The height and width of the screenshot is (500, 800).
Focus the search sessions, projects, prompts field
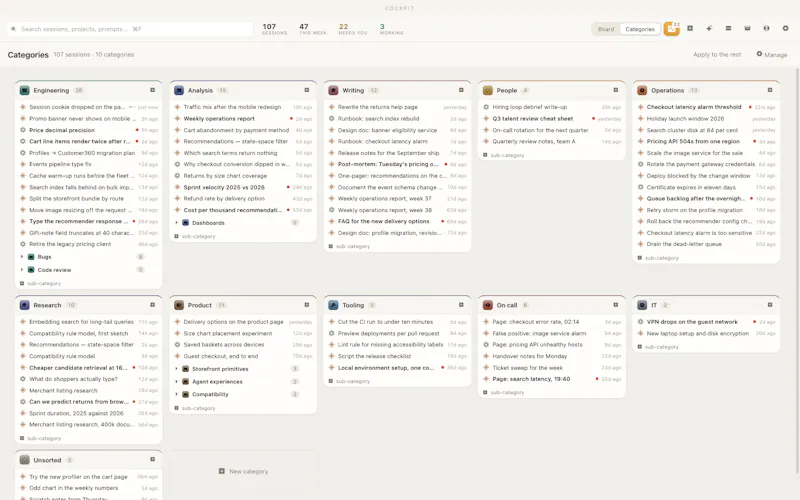click(130, 29)
